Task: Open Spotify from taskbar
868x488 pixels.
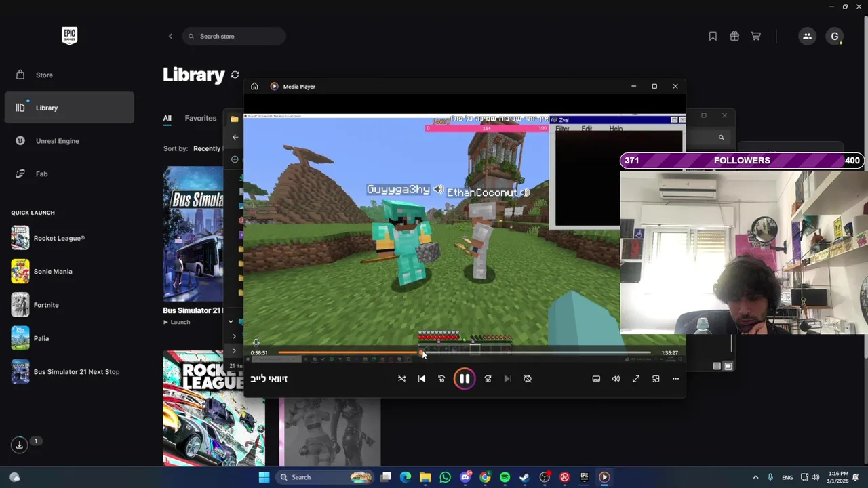Action: 505,477
